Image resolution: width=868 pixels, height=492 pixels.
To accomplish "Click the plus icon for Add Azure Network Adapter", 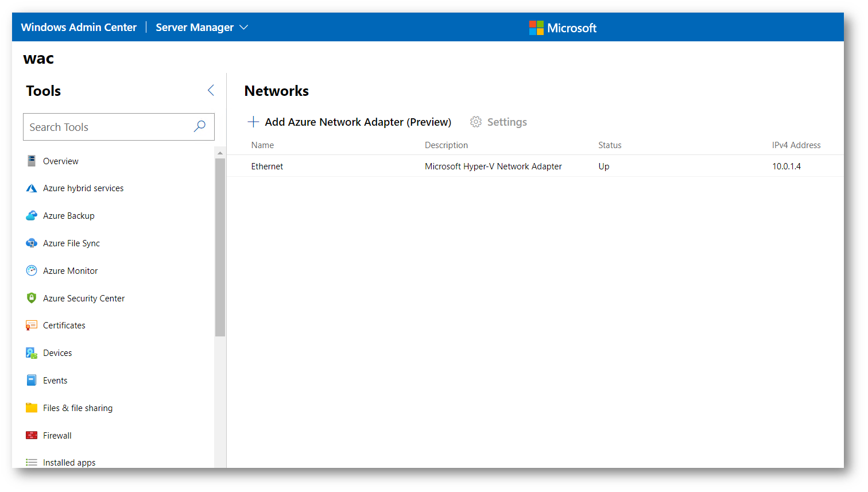I will [x=253, y=122].
